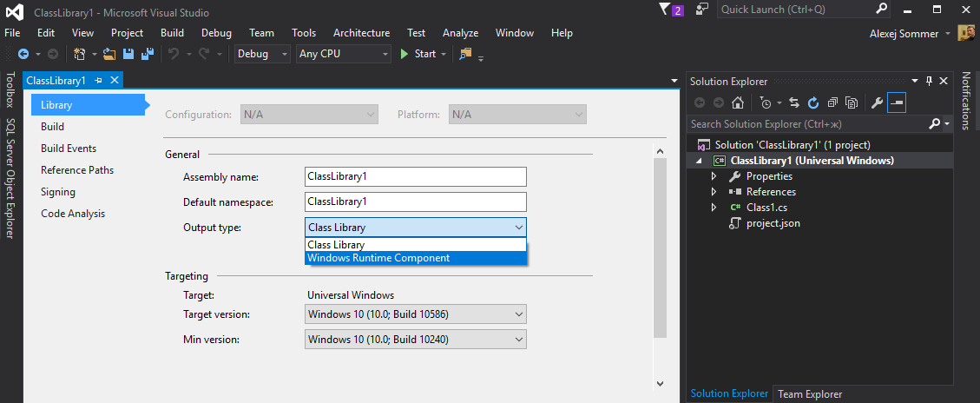Open the Project menu
This screenshot has height=403, width=980.
click(x=127, y=33)
